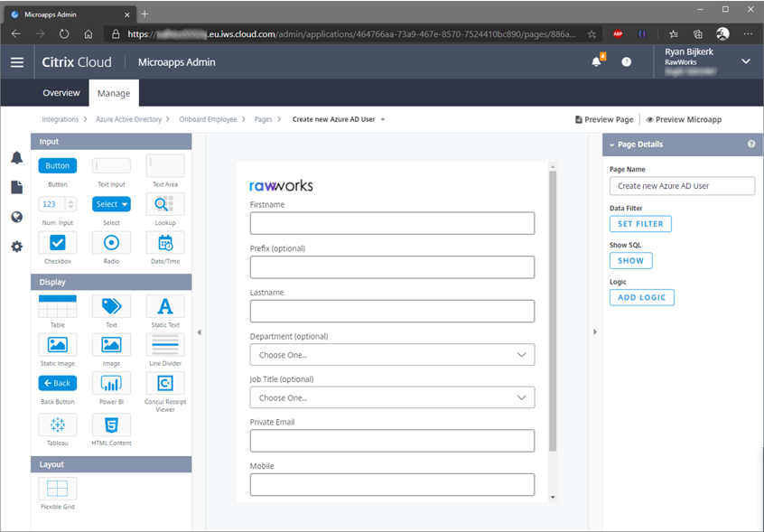This screenshot has width=764, height=532.
Task: Click the rawworks logo in the form
Action: (281, 186)
